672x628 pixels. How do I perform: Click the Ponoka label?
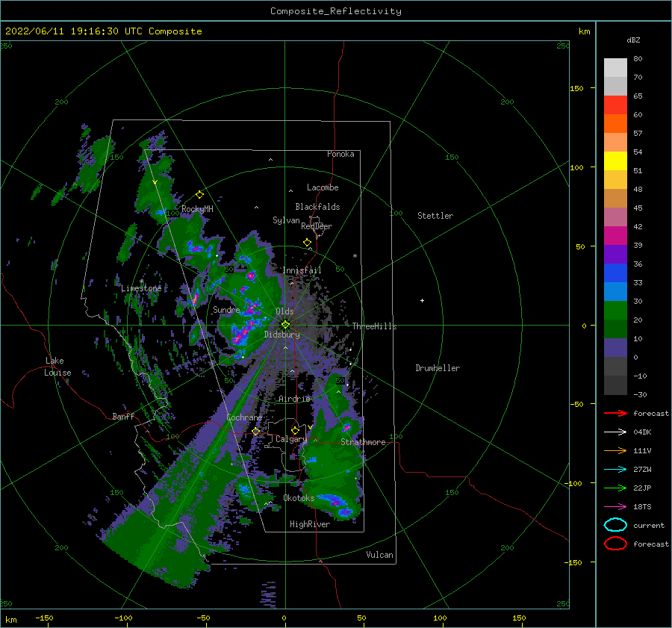340,154
